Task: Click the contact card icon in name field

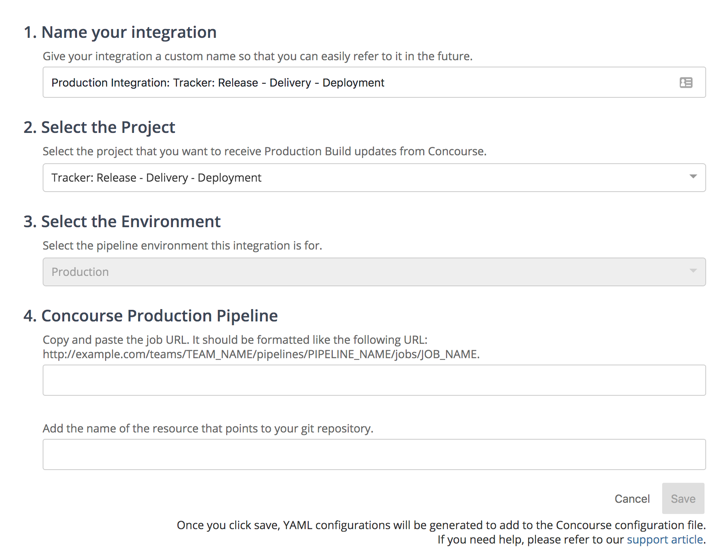Action: pyautogui.click(x=686, y=83)
